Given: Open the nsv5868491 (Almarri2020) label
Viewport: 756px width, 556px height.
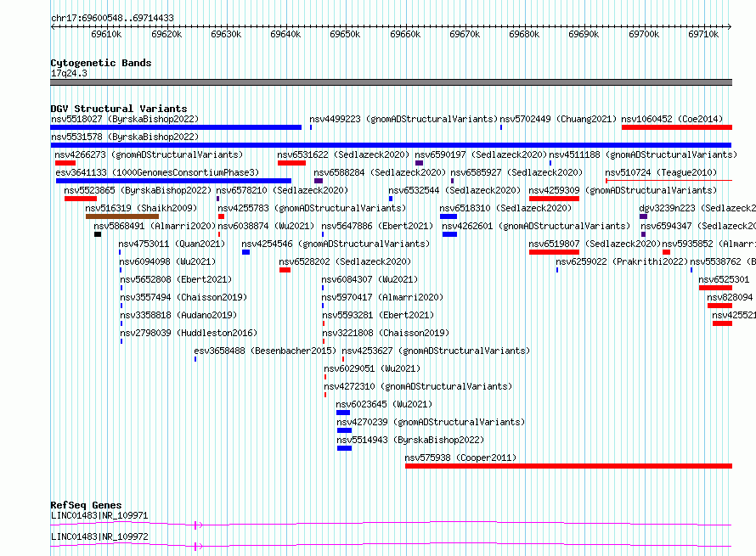Looking at the screenshot, I should click(155, 226).
